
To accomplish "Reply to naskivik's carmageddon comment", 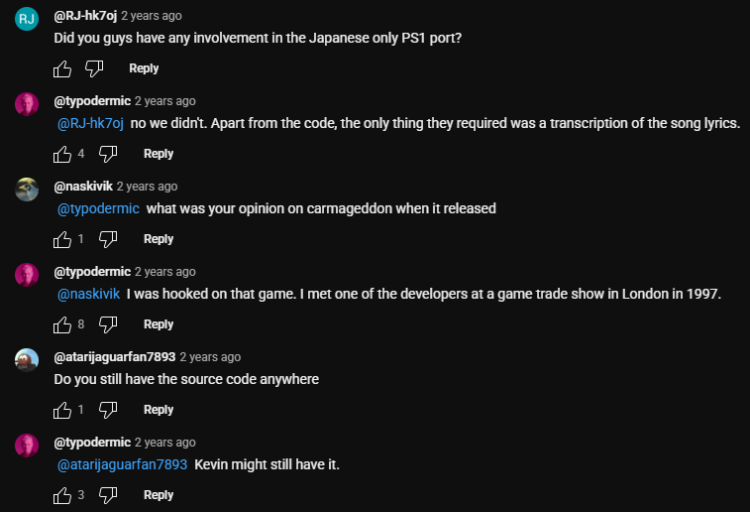I will (159, 239).
